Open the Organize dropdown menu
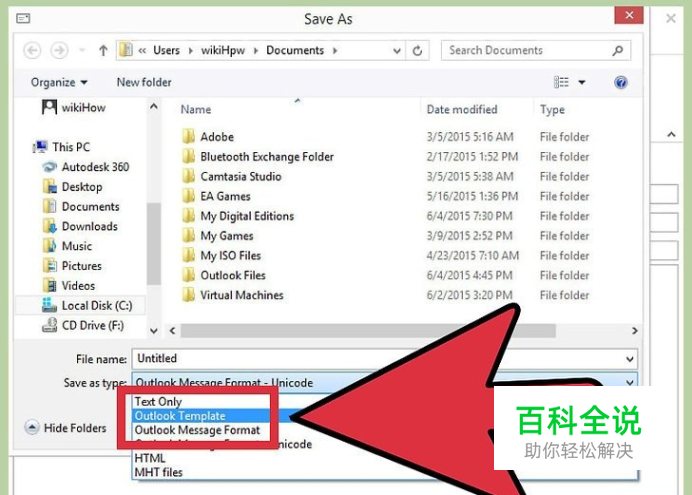The width and height of the screenshot is (692, 495). click(59, 82)
